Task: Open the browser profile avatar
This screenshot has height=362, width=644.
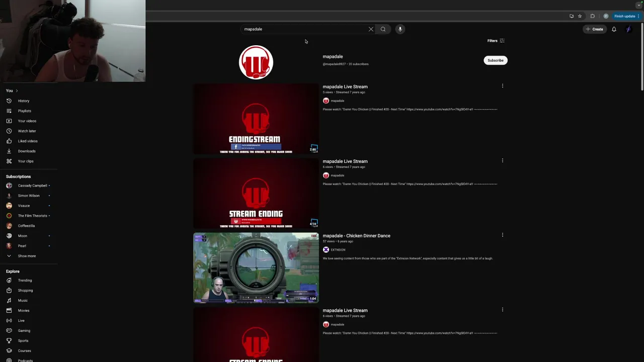Action: point(606,16)
